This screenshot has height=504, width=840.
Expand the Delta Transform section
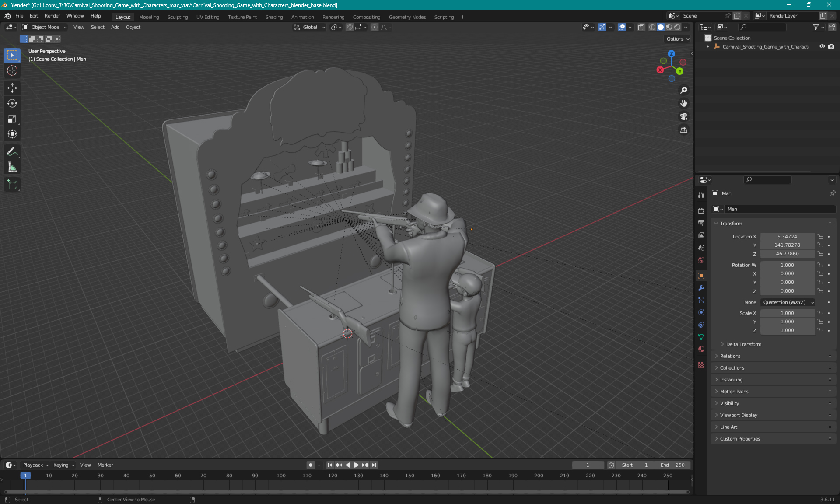click(x=743, y=344)
